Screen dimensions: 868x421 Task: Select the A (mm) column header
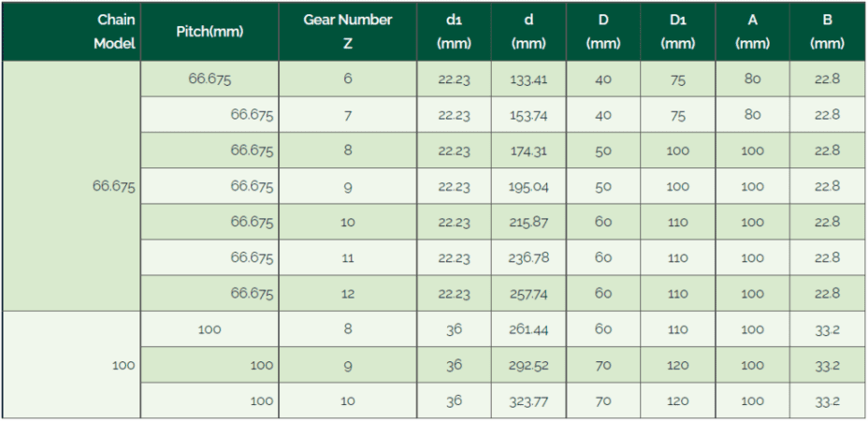click(x=752, y=32)
